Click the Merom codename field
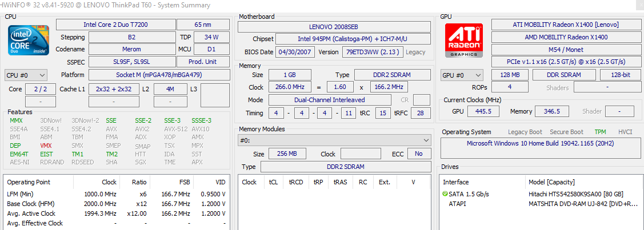This screenshot has width=644, height=230. 131,49
